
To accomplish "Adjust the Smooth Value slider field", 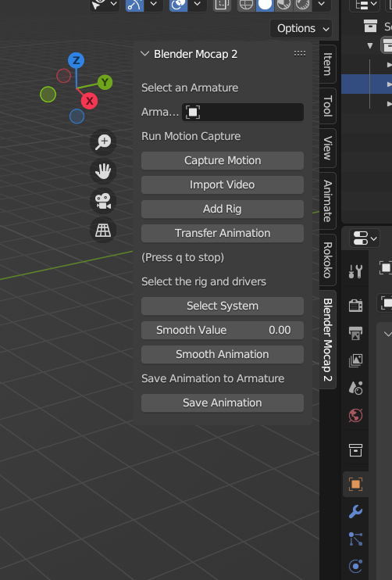I will (223, 330).
